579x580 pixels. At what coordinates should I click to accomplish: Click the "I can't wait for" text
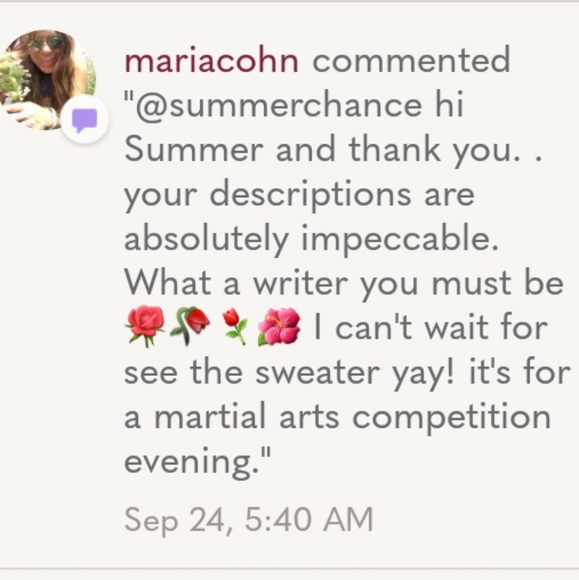tap(431, 327)
